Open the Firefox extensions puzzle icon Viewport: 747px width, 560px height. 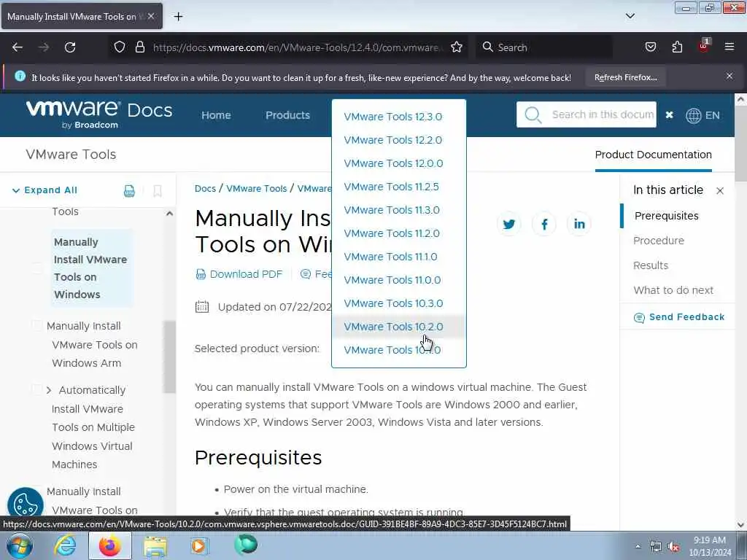[677, 47]
